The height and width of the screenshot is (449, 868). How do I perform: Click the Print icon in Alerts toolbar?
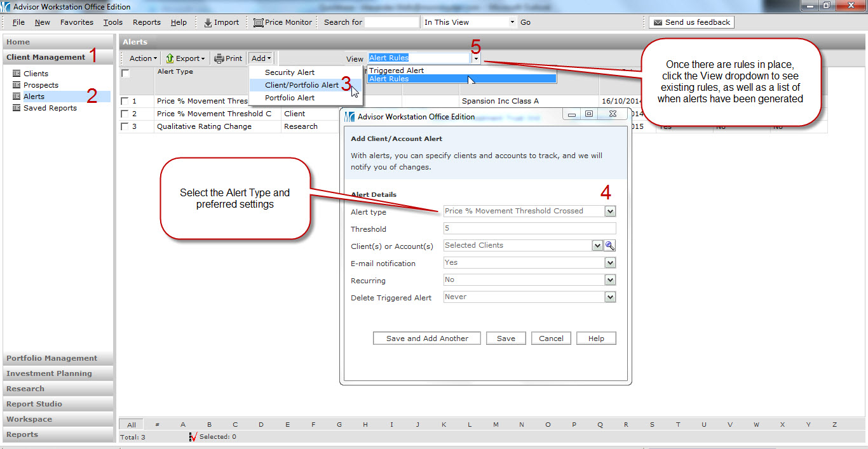(219, 58)
